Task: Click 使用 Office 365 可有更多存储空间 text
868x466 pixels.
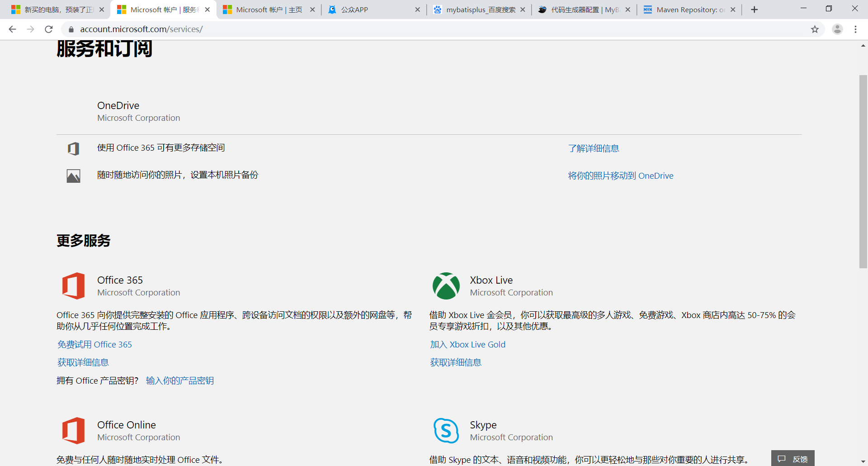Action: pyautogui.click(x=161, y=147)
